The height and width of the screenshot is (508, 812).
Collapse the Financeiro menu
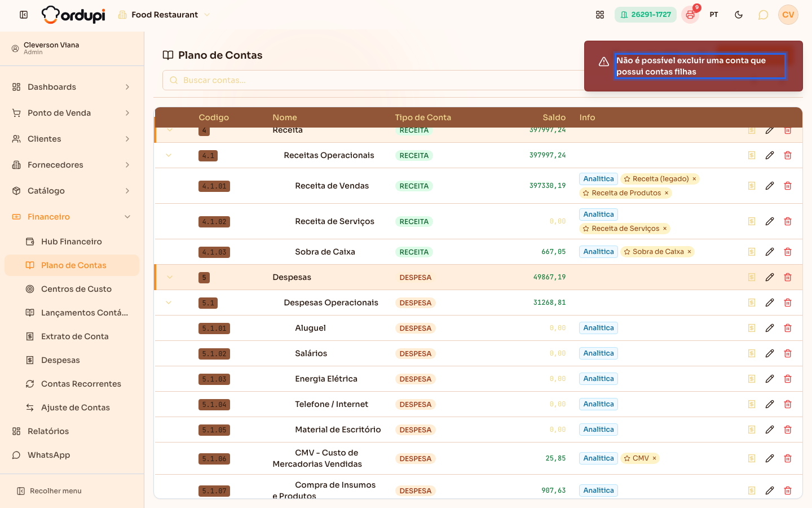(72, 217)
